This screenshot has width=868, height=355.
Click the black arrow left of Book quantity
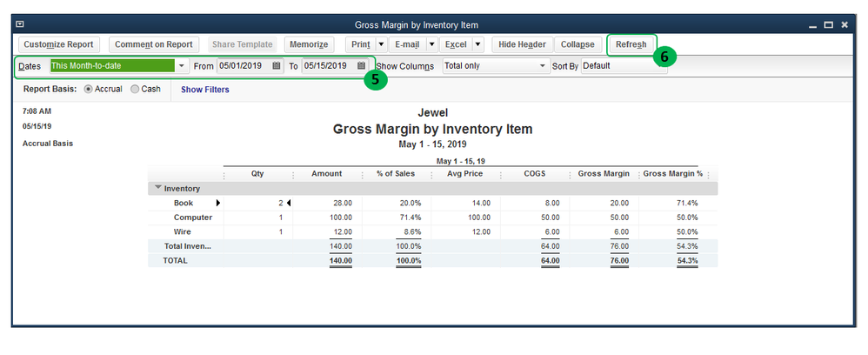(218, 203)
